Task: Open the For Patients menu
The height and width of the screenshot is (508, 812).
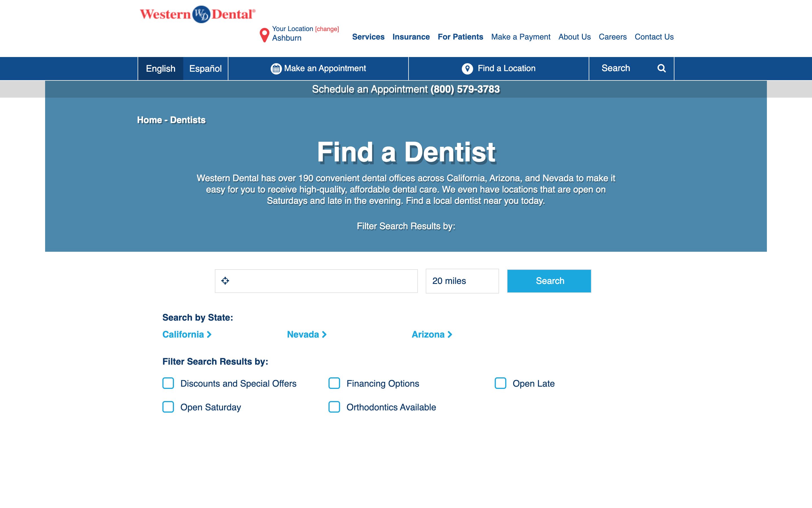Action: 460,37
